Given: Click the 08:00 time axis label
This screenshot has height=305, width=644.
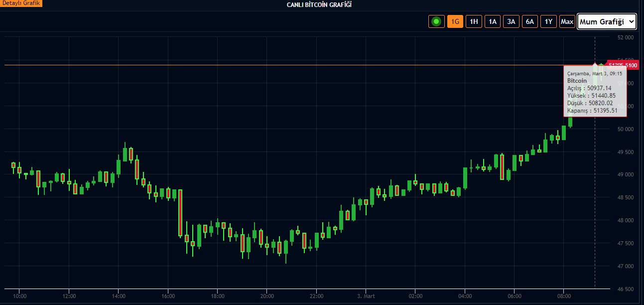Looking at the screenshot, I should [564, 296].
